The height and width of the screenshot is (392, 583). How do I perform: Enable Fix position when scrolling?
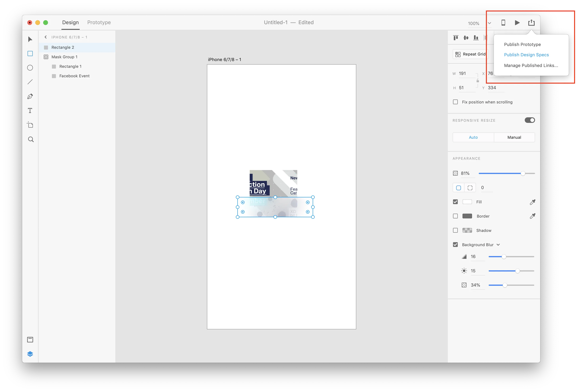tap(455, 102)
